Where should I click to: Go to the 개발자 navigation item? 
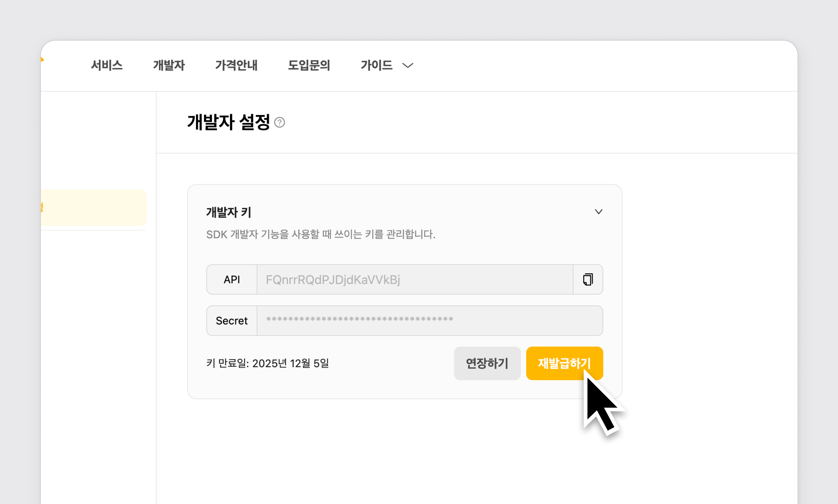[x=169, y=65]
